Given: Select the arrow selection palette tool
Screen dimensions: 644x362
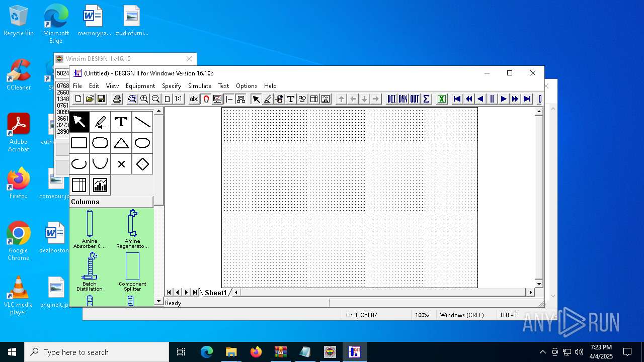Looking at the screenshot, I should point(79,122).
